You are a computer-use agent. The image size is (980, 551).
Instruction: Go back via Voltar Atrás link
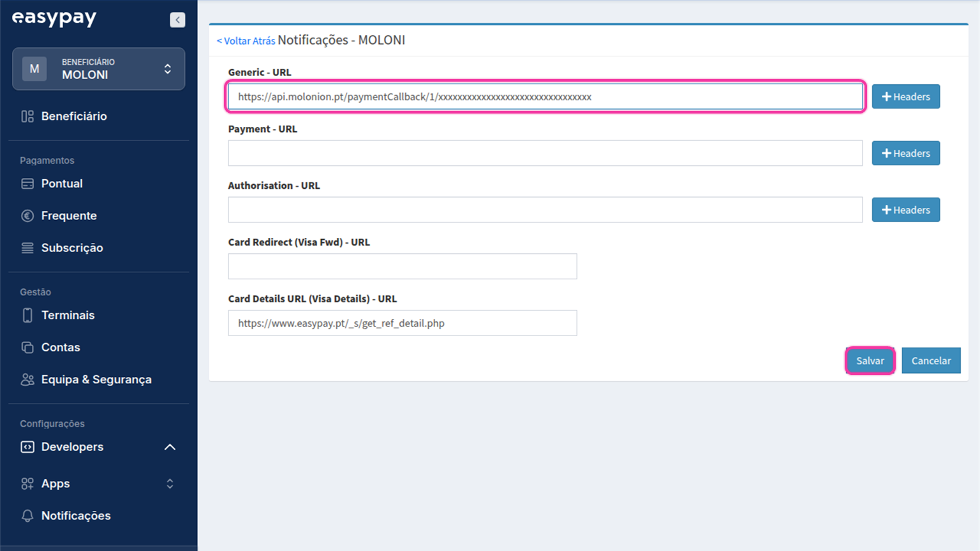246,41
